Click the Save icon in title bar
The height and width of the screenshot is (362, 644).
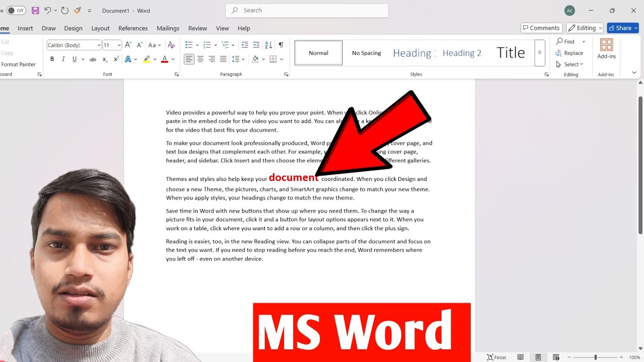[35, 11]
